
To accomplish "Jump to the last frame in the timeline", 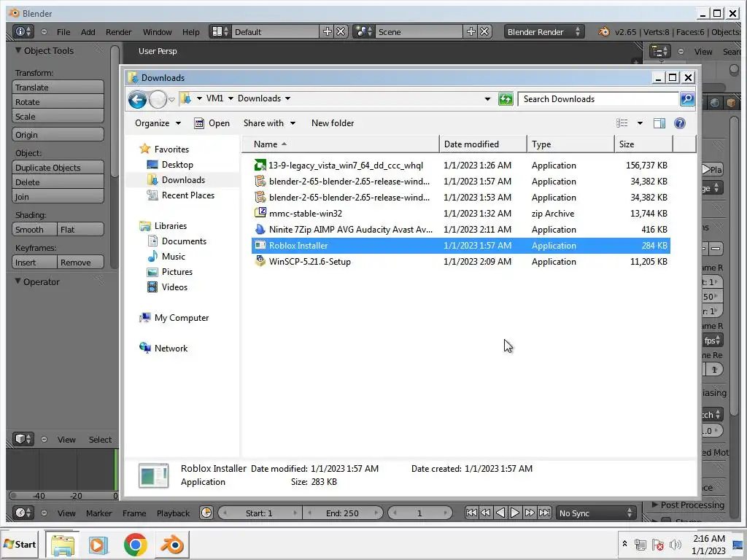I will tap(544, 513).
